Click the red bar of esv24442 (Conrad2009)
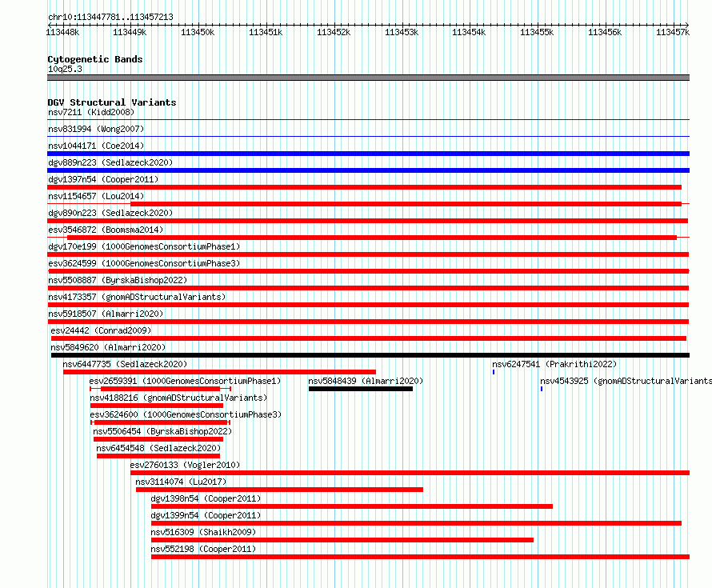The width and height of the screenshot is (712, 588). point(369,338)
